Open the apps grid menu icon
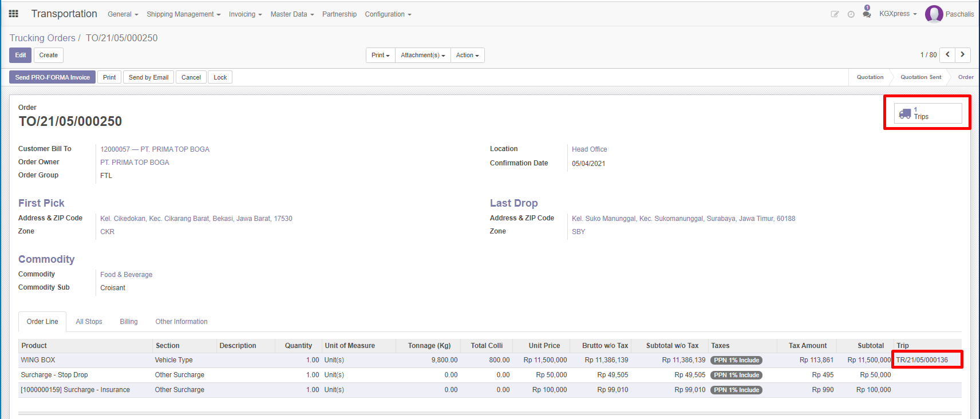980x419 pixels. [x=14, y=14]
